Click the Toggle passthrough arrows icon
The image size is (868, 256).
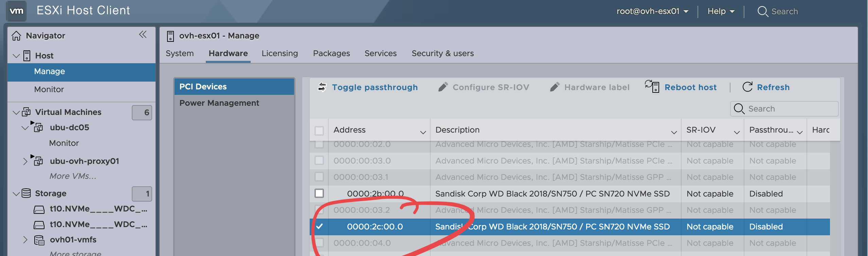(322, 87)
